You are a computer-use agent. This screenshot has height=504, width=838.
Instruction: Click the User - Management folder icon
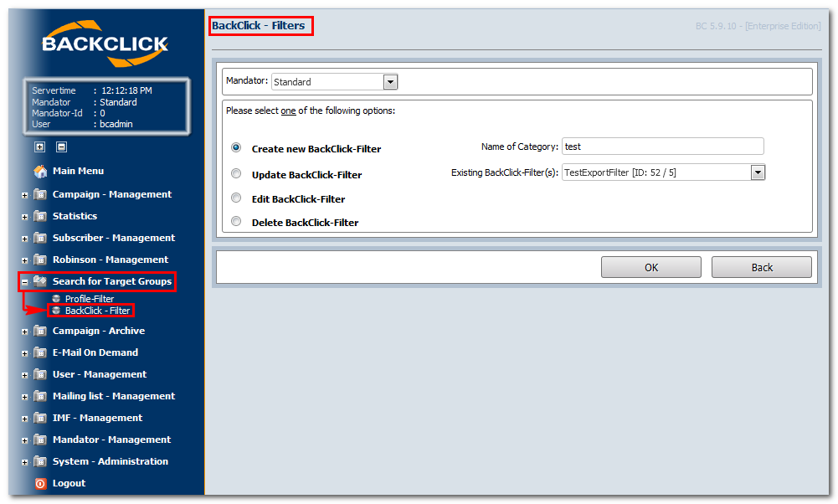pos(40,375)
